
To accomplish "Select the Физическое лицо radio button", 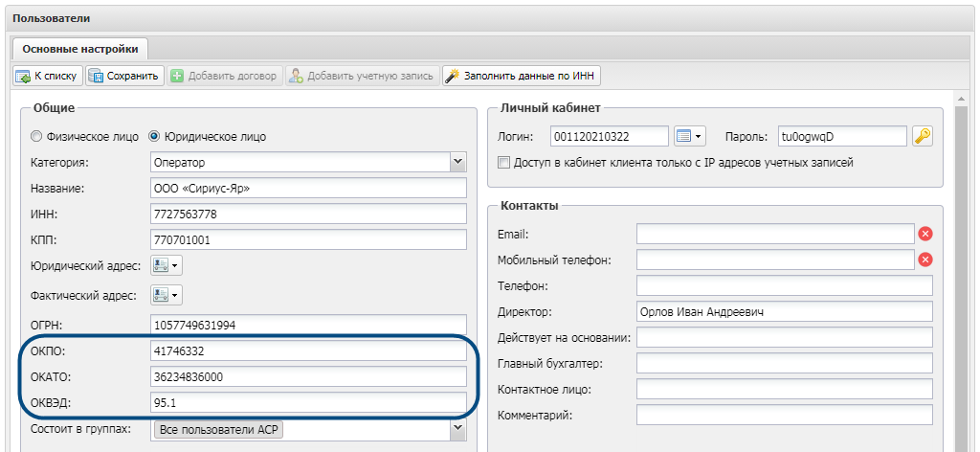I will coord(36,136).
